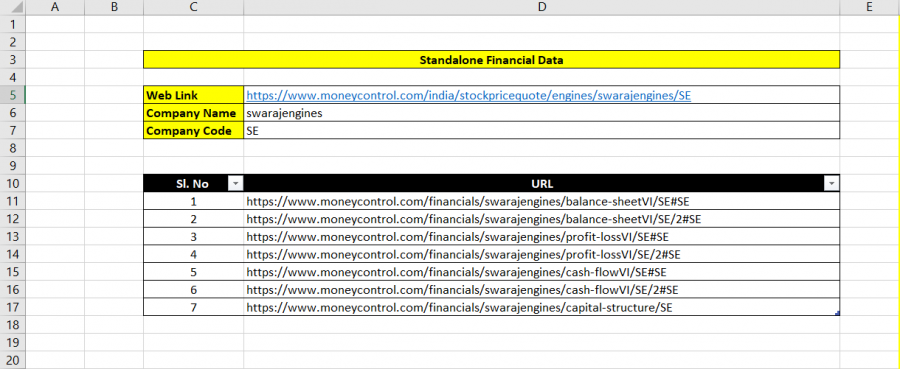900x369 pixels.
Task: Click the table resize handle after row 17
Action: point(837,313)
